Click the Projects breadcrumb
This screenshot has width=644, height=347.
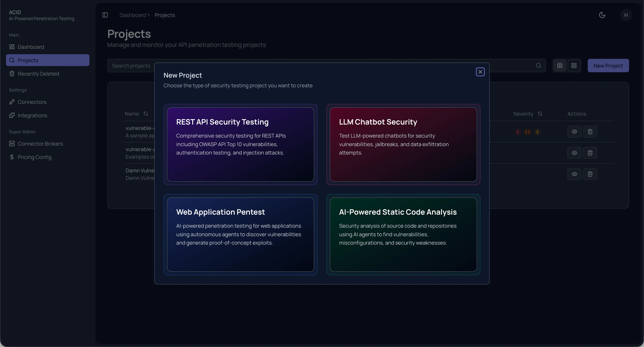click(x=165, y=15)
